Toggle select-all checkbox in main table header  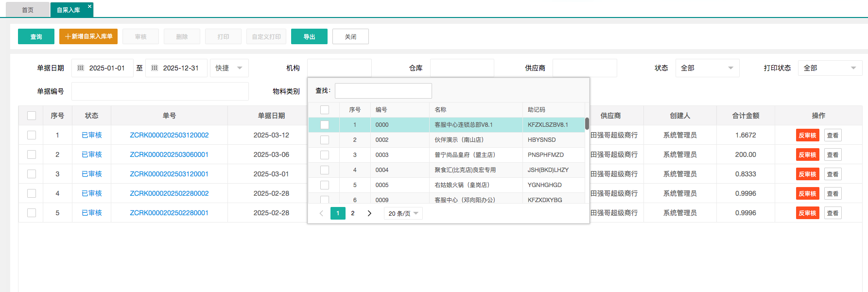point(32,116)
